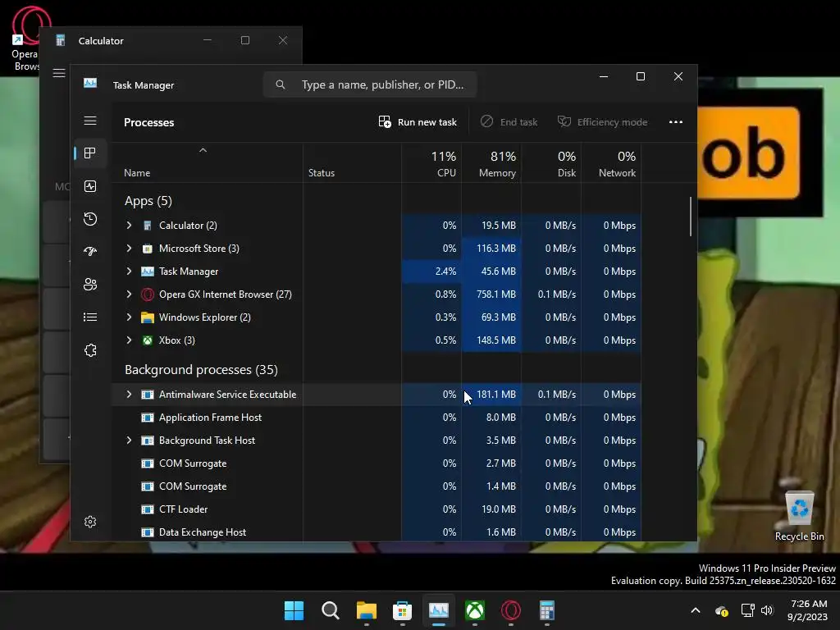The image size is (840, 630).
Task: Open File Explorer from taskbar
Action: coord(367,610)
